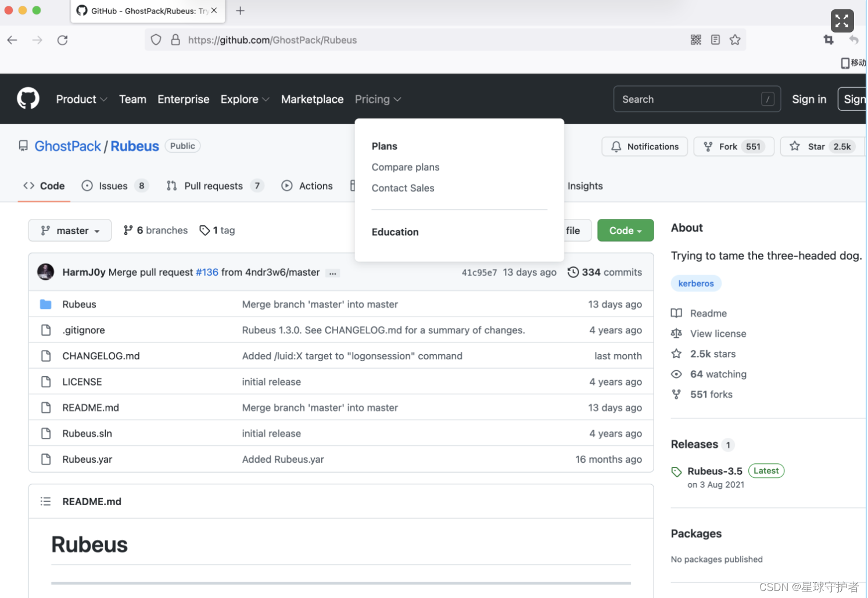The width and height of the screenshot is (868, 598).
Task: Reload the page with the refresh icon
Action: (63, 40)
